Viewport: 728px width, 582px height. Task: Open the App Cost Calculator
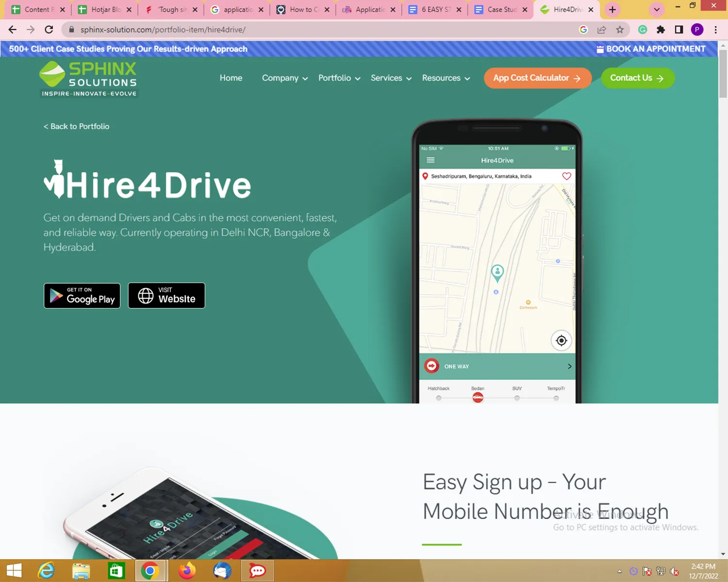tap(537, 78)
